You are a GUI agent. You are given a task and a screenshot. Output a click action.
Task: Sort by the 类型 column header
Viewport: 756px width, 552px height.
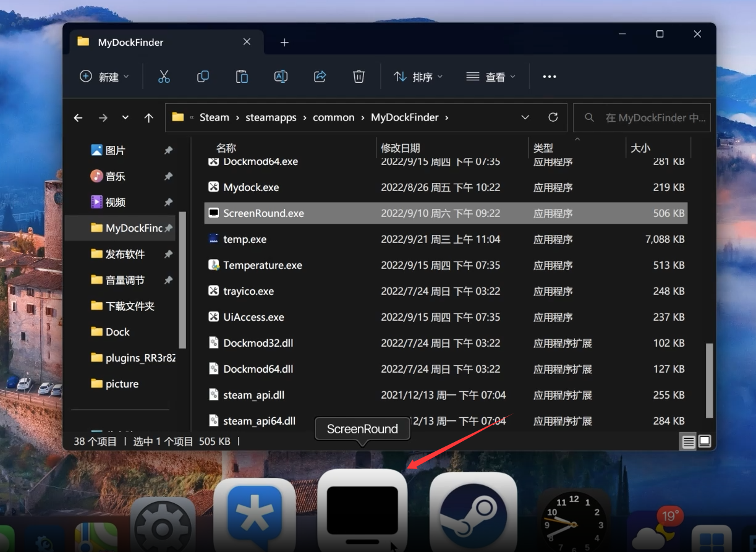(543, 148)
